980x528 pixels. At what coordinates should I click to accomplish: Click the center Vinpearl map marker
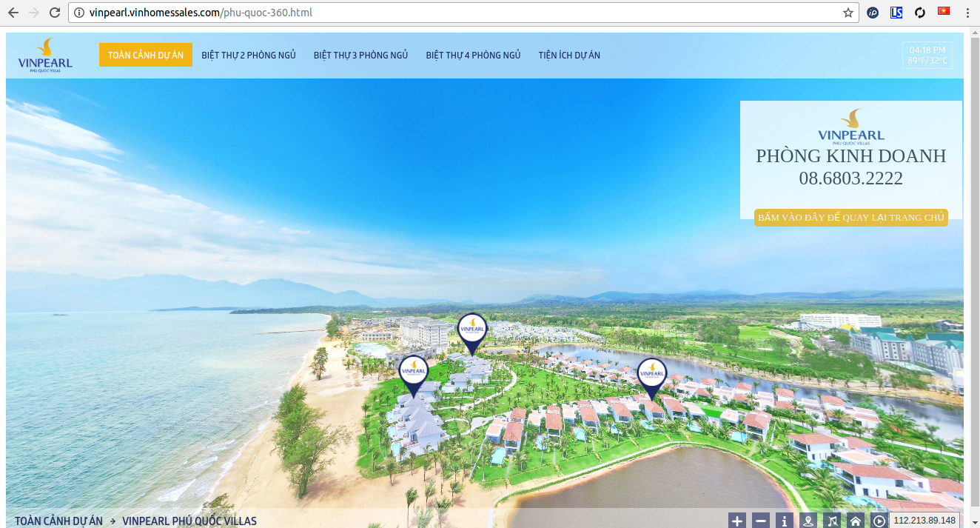[472, 332]
